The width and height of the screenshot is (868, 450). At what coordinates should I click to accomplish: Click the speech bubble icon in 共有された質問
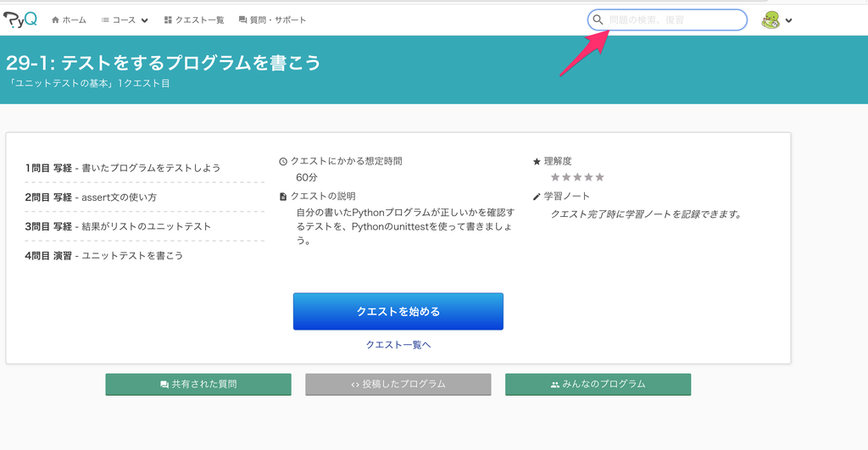point(164,385)
